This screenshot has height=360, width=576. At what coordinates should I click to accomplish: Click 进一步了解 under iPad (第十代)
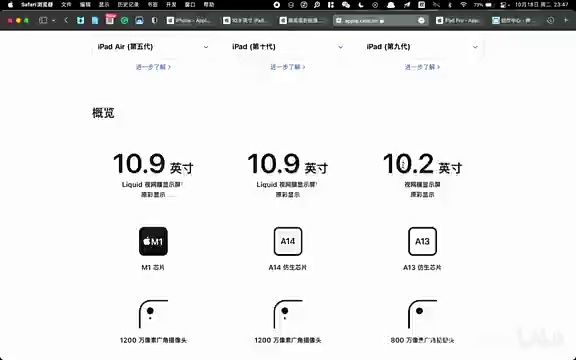[288, 67]
